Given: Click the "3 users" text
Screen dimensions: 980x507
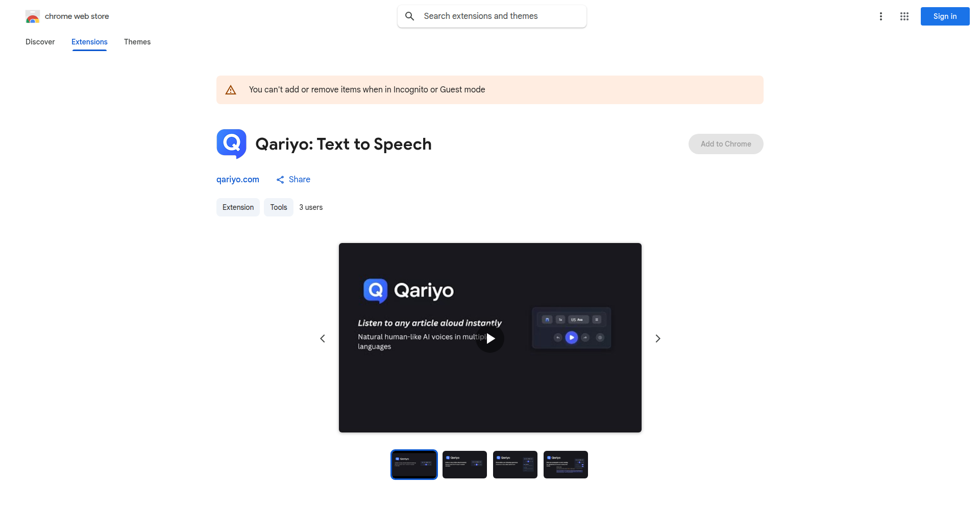Looking at the screenshot, I should tap(311, 207).
